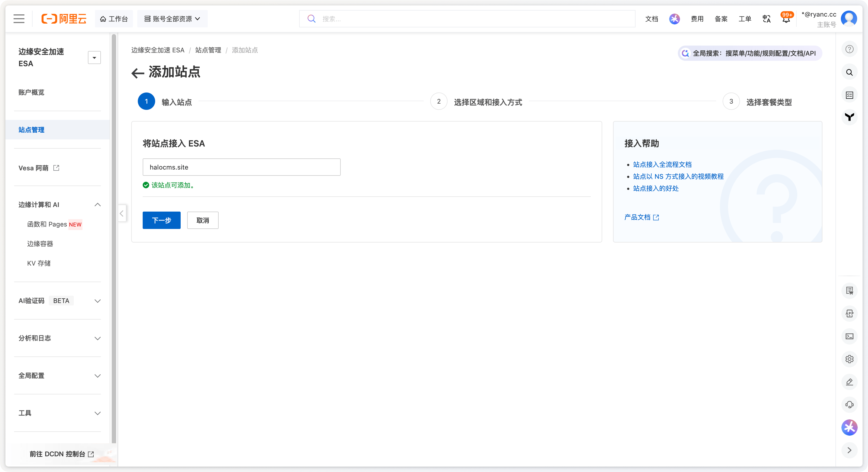Collapse the 边缘计算和 AI section
Screen dimensions: 868x472
pos(97,205)
